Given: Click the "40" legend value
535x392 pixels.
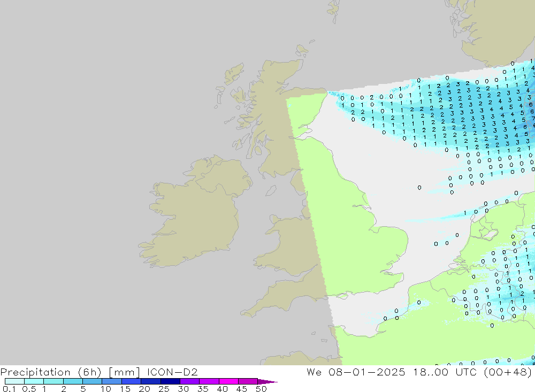Looking at the screenshot, I should point(223,389).
